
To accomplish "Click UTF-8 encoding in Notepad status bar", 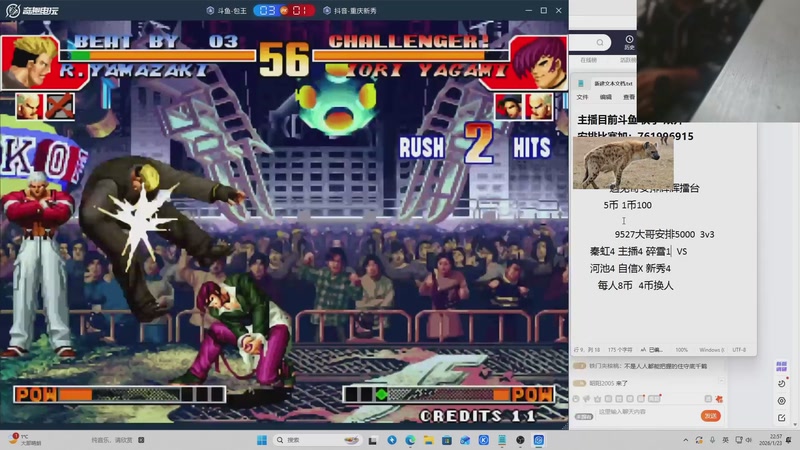I will [739, 350].
